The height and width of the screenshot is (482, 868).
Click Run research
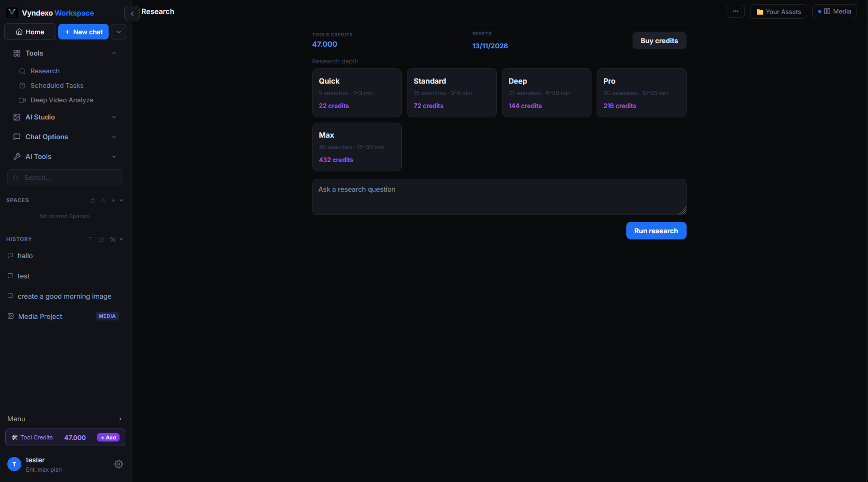[656, 231]
